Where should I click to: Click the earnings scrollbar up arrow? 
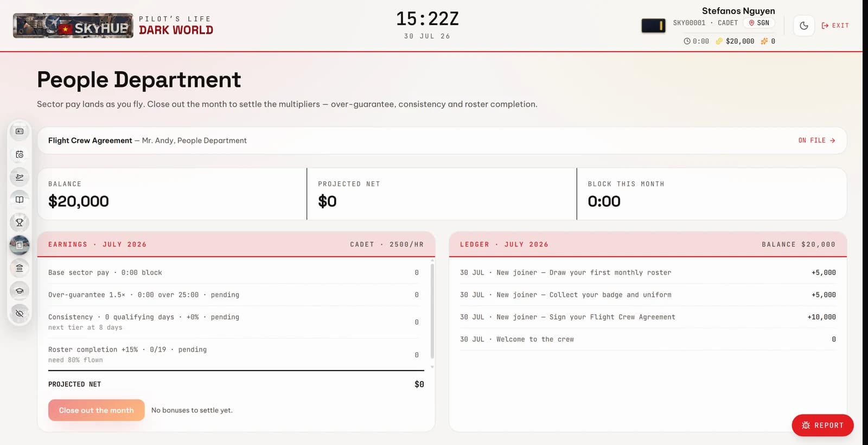432,260
